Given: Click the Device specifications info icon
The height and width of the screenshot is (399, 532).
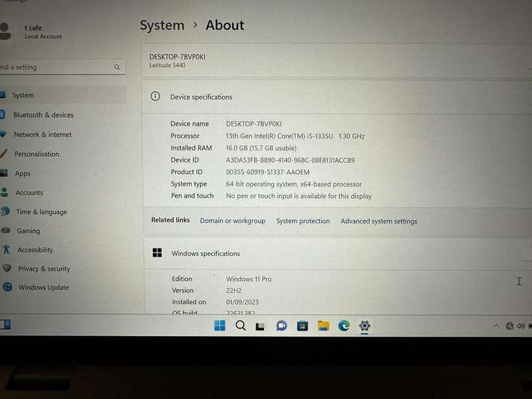Looking at the screenshot, I should (155, 96).
